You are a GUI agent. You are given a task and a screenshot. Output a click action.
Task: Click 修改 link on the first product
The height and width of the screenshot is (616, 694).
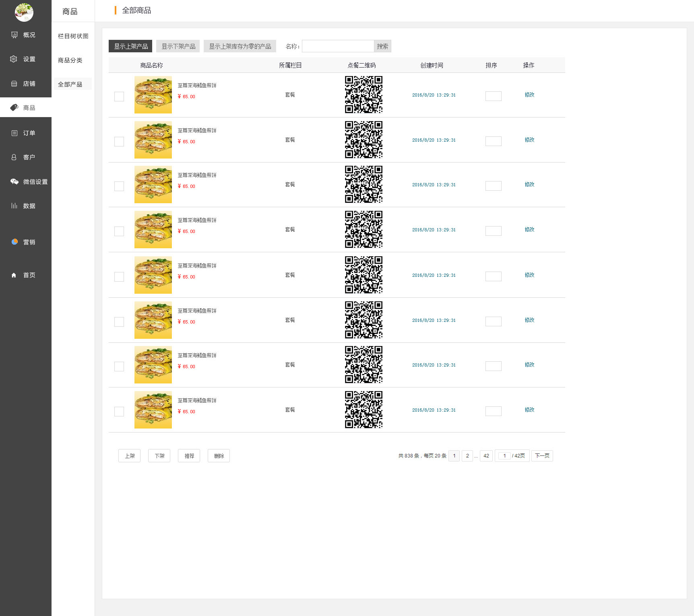pyautogui.click(x=529, y=95)
